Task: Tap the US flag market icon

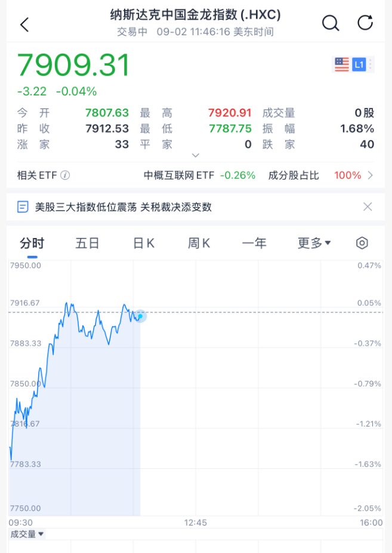Action: point(341,64)
